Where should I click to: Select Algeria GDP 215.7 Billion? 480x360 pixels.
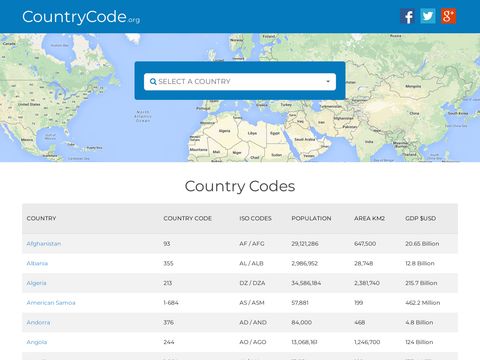(421, 283)
